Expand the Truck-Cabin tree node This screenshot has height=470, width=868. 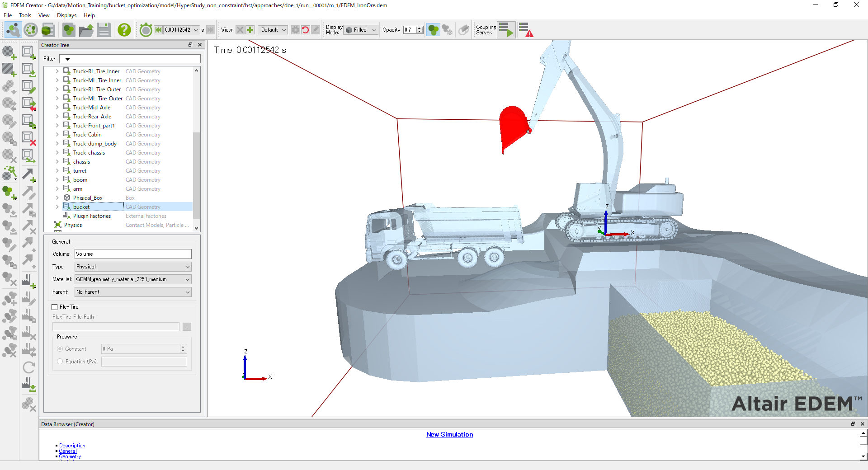[57, 135]
